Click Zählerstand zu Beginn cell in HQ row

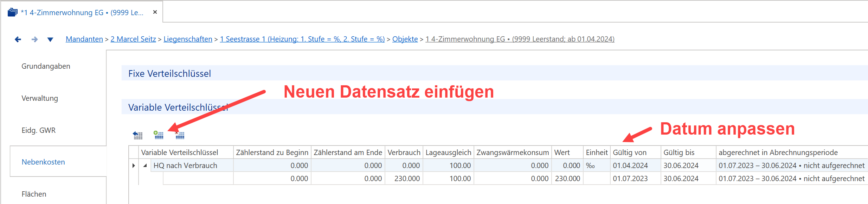pos(272,165)
